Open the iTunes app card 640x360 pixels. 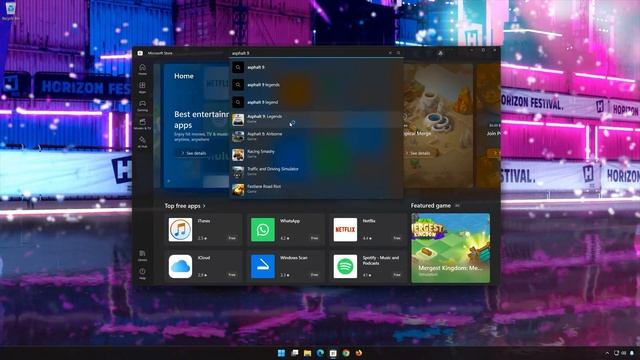coord(203,229)
